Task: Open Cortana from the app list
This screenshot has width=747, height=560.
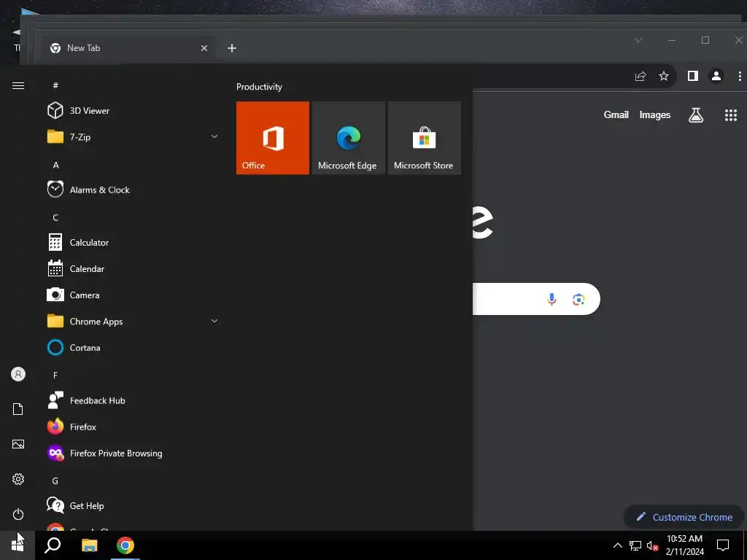Action: coord(133,348)
